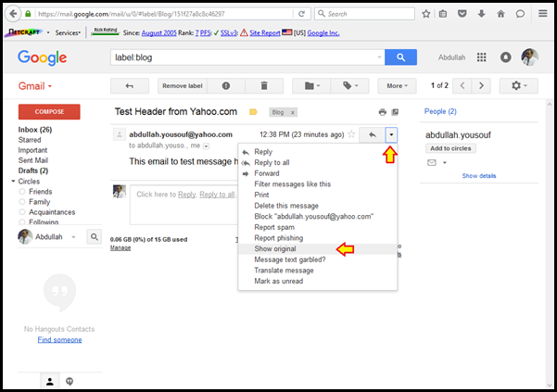
Task: Open the Drafts (2) folder
Action: pyautogui.click(x=33, y=171)
